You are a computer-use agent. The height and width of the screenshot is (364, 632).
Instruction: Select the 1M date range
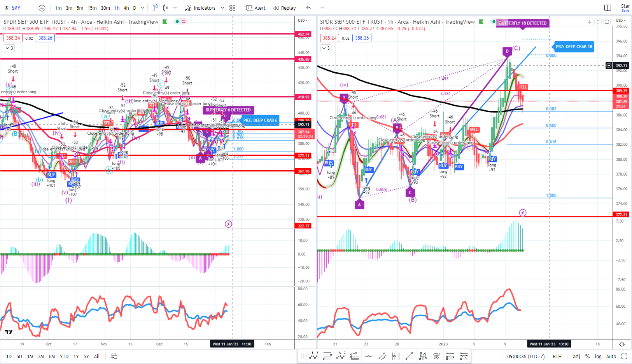tap(30, 356)
